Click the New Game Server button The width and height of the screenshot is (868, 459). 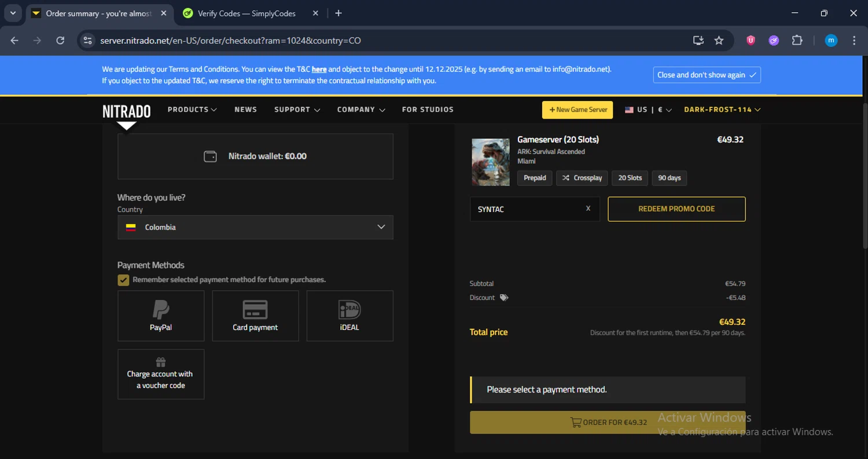pyautogui.click(x=578, y=110)
